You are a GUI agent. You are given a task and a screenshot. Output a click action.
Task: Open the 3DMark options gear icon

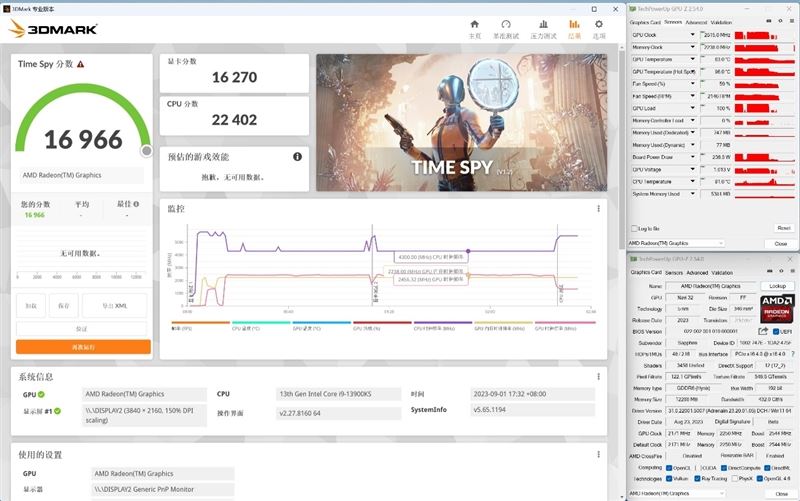point(599,24)
